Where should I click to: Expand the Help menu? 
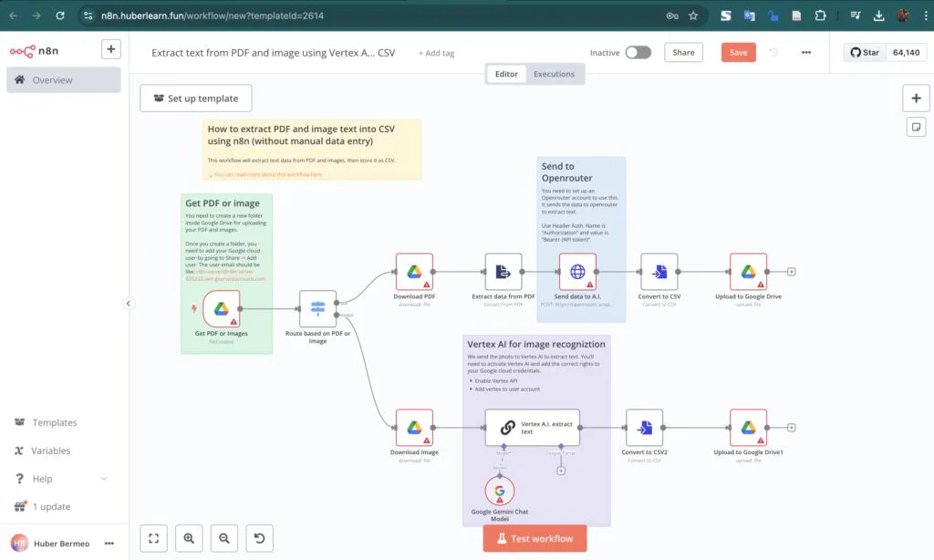(x=61, y=479)
